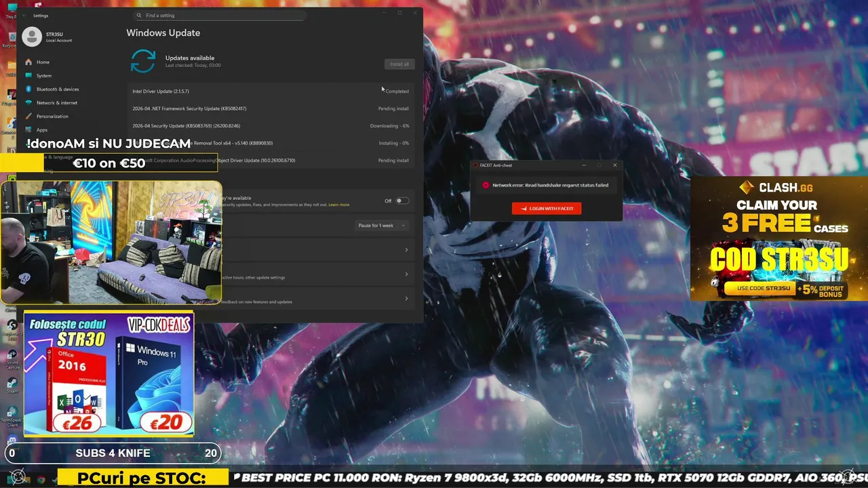Click Updates available heading
868x488 pixels.
coord(190,58)
